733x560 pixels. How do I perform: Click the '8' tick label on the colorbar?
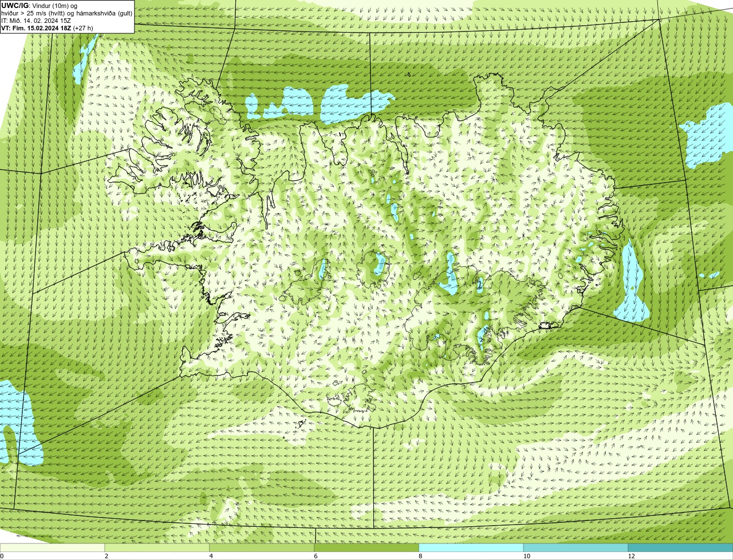point(420,556)
